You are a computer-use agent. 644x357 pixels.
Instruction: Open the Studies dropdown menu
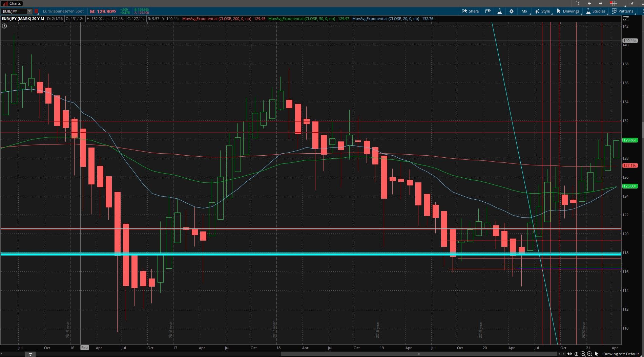click(596, 11)
